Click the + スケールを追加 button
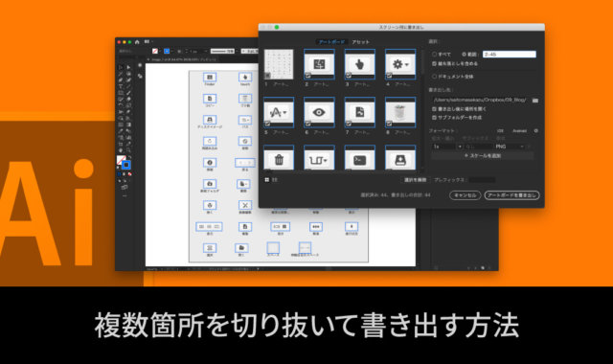 (483, 155)
